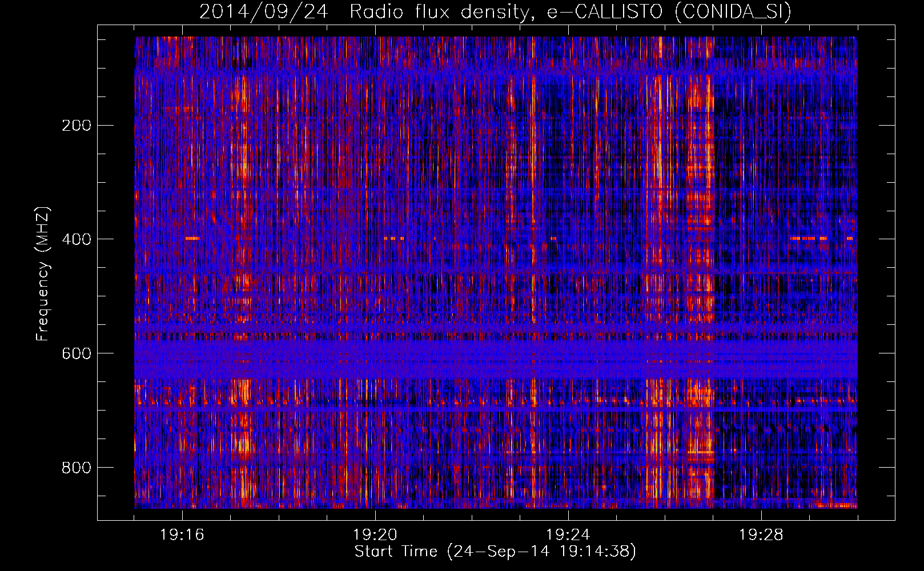Click the 'Frequency (MHZ)' y-axis label
924x571 pixels.
43,274
